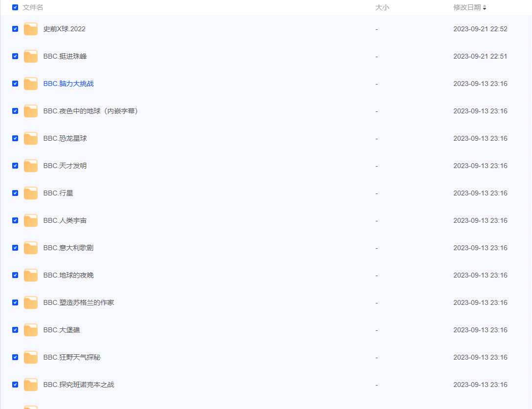Click the sort arrow beside 修改日期
The height and width of the screenshot is (409, 532).
tap(485, 8)
